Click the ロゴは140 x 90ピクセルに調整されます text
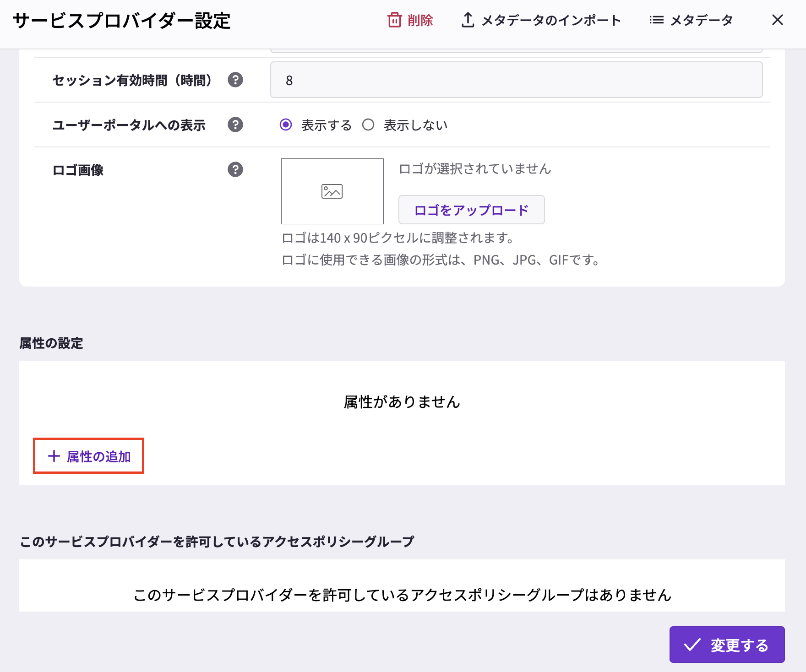806x672 pixels. point(398,238)
